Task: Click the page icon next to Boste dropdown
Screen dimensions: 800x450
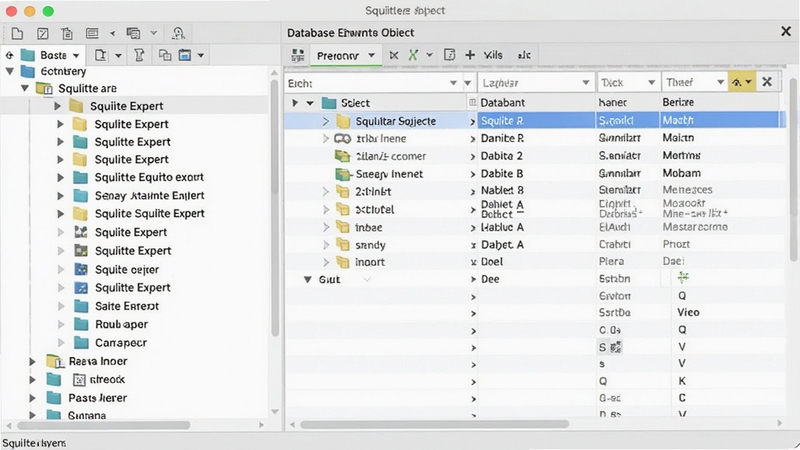Action: pyautogui.click(x=101, y=55)
